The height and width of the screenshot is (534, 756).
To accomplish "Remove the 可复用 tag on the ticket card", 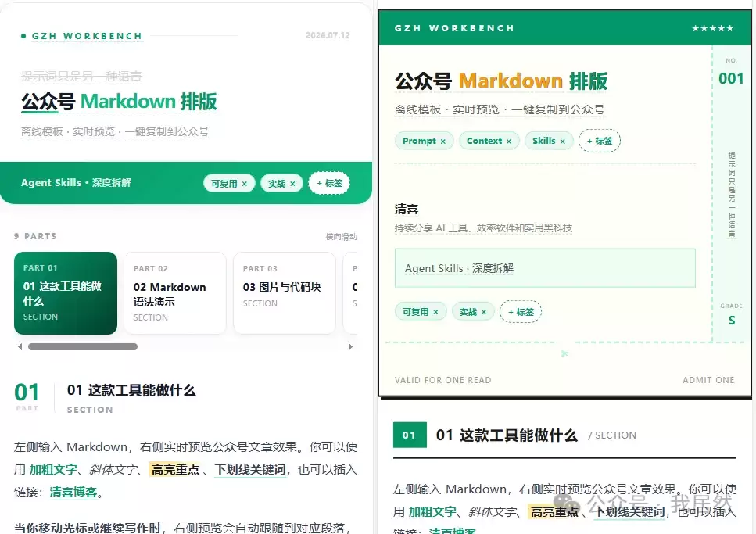I will [x=435, y=312].
